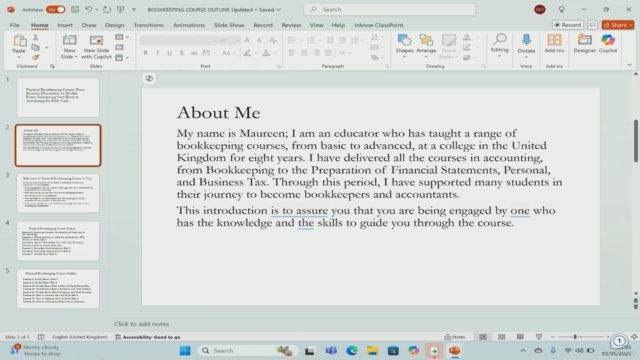The width and height of the screenshot is (640, 360).
Task: Pick font color swatch
Action: click(x=266, y=53)
